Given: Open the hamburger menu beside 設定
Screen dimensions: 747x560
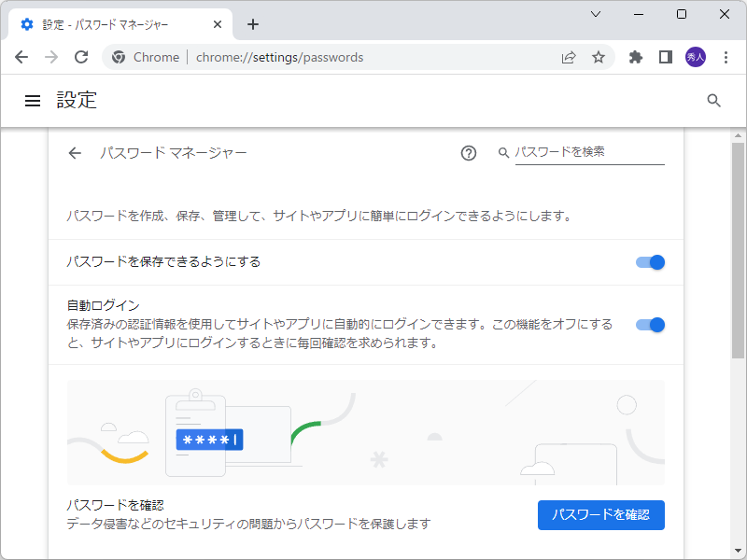Looking at the screenshot, I should click(33, 101).
